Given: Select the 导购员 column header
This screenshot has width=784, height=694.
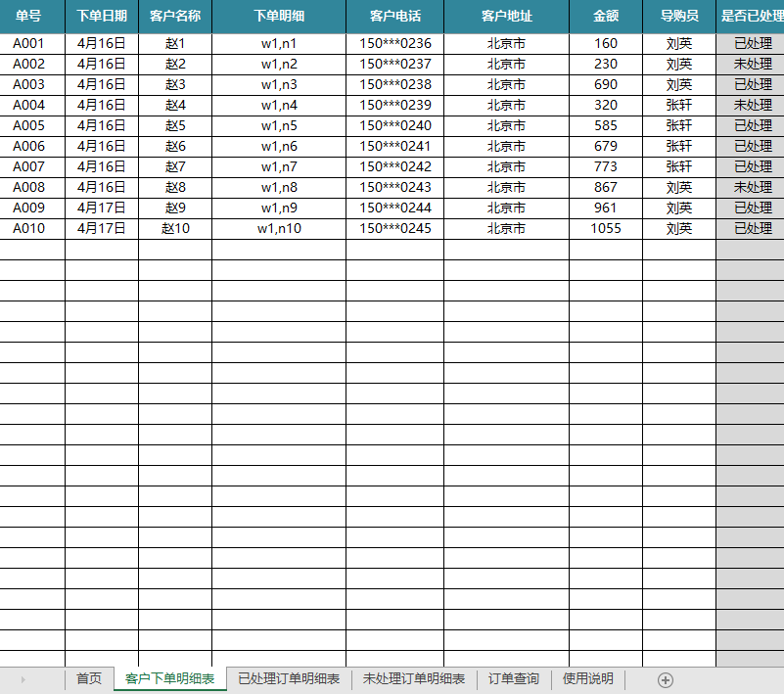Looking at the screenshot, I should coord(679,16).
